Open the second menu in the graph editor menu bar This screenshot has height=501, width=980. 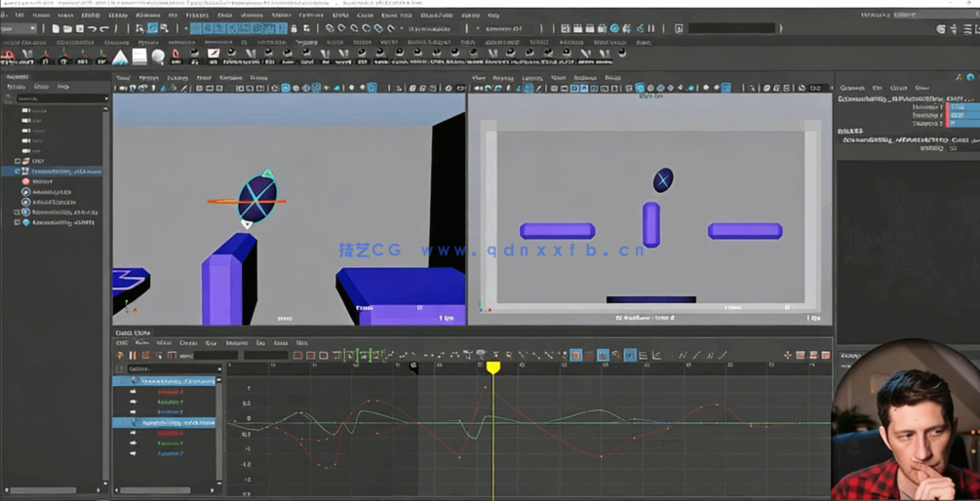(x=141, y=343)
